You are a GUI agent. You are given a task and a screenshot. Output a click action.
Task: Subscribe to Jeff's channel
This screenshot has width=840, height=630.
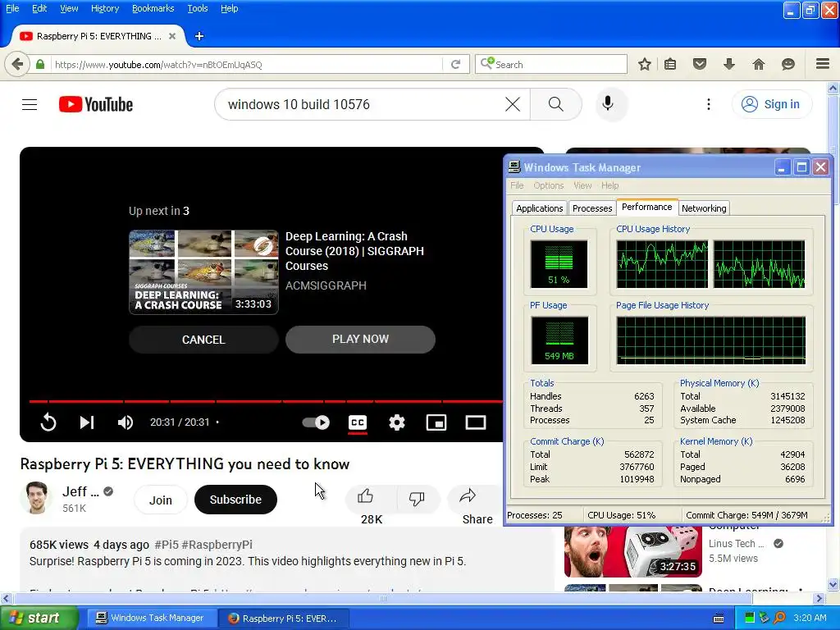tap(235, 500)
